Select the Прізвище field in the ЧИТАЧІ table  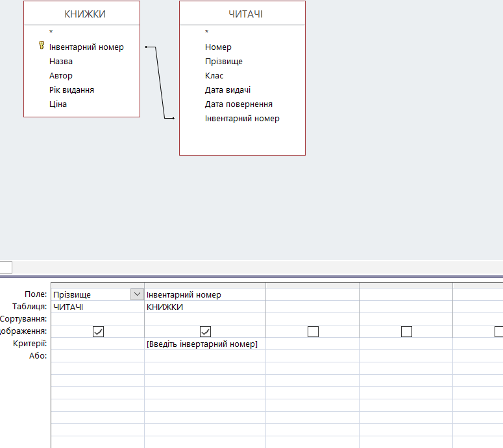[224, 61]
